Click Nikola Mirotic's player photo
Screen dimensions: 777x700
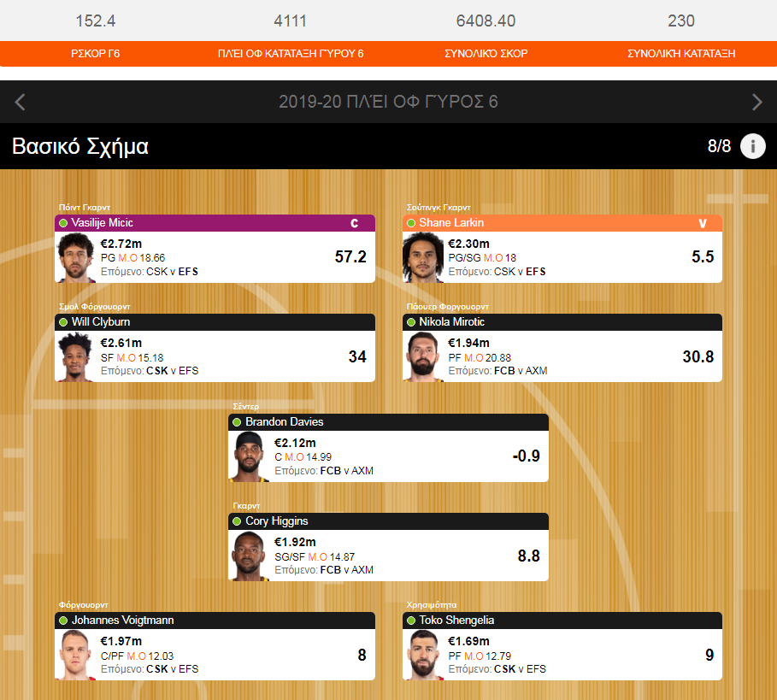pos(423,356)
